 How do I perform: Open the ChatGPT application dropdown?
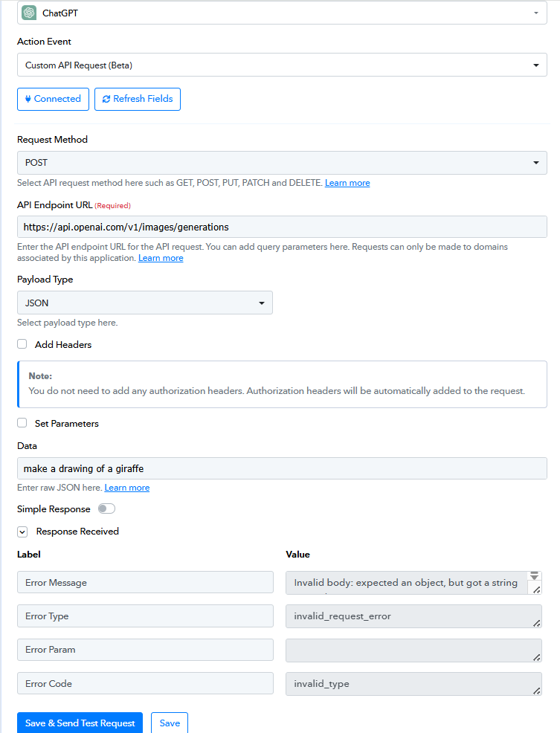pyautogui.click(x=282, y=13)
